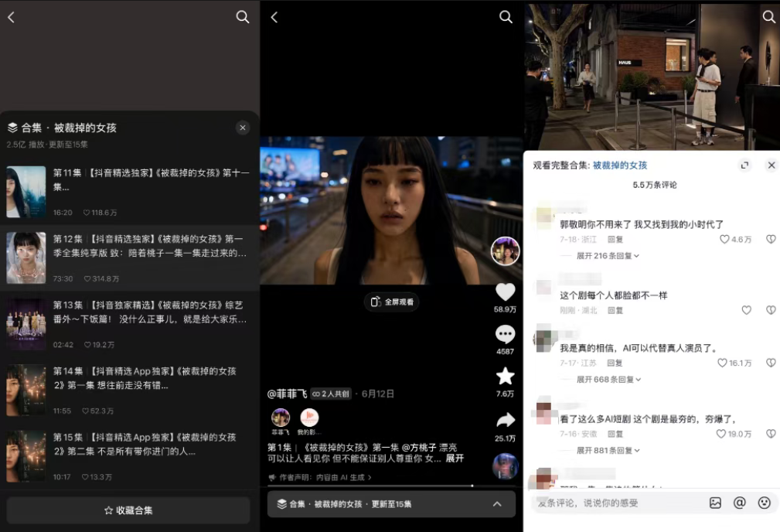
Task: Open search on middle video screen
Action: [506, 17]
